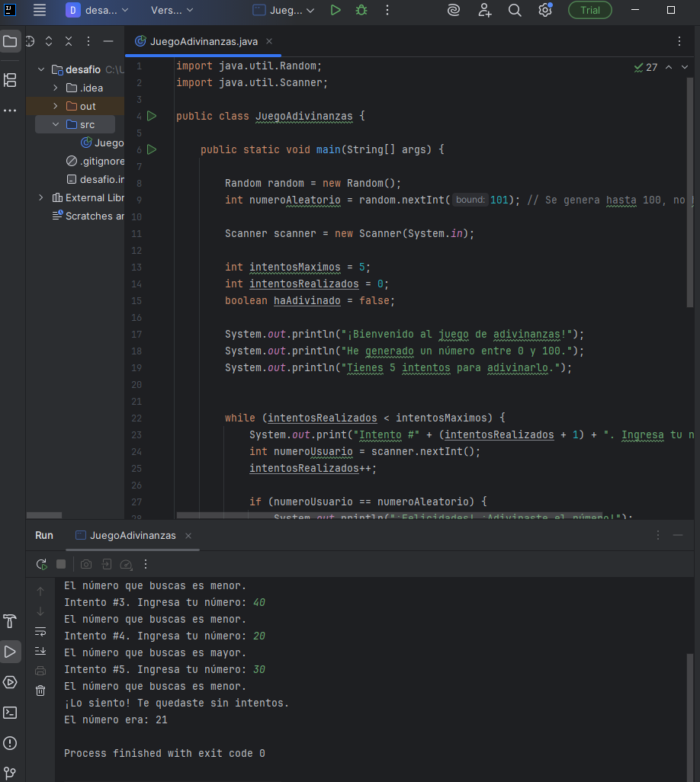
Task: Expand External Libraries node
Action: [41, 198]
